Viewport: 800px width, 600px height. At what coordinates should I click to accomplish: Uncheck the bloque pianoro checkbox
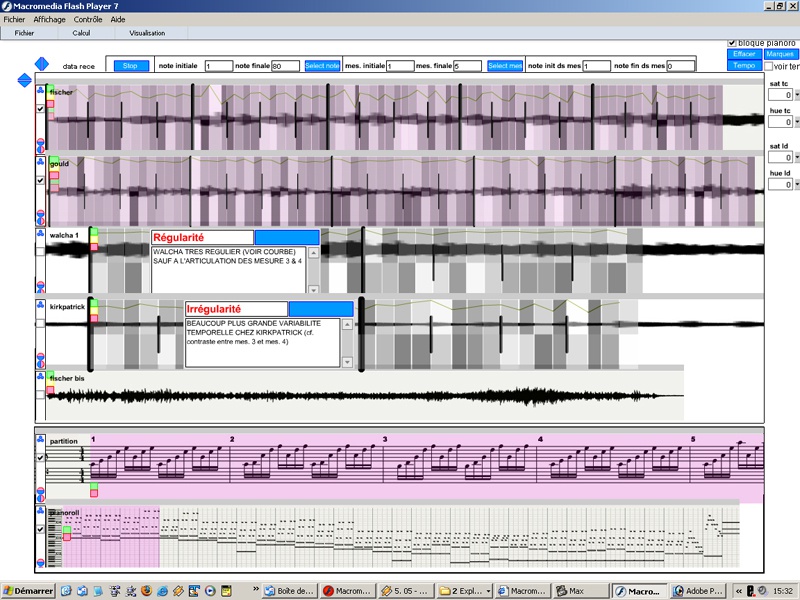[732, 43]
